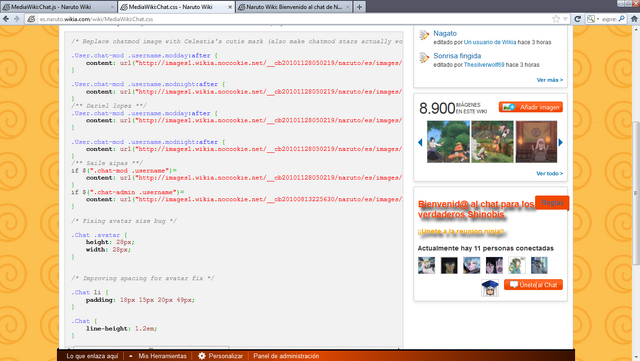The height and width of the screenshot is (361, 640).
Task: Click the Añadir imagen button
Action: tap(531, 107)
